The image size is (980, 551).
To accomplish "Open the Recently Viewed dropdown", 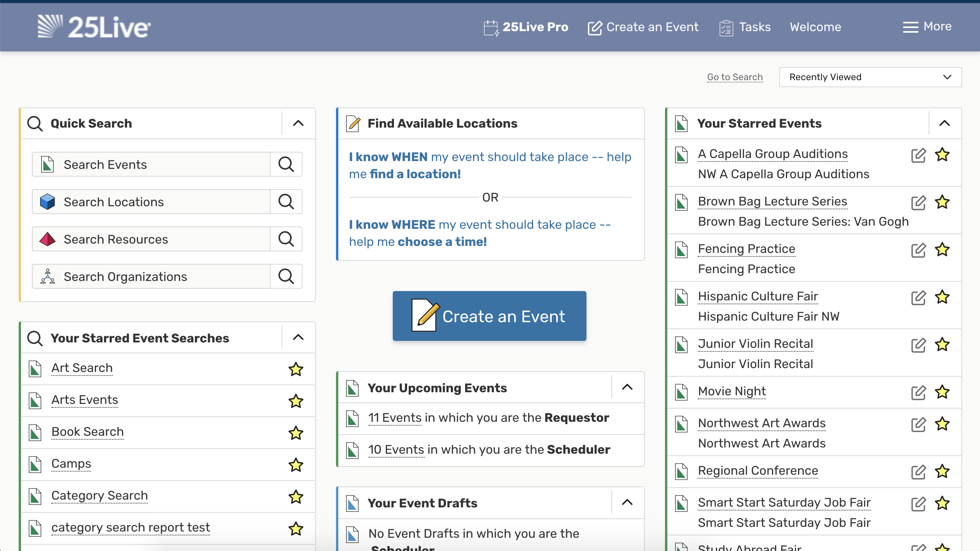I will tap(870, 77).
